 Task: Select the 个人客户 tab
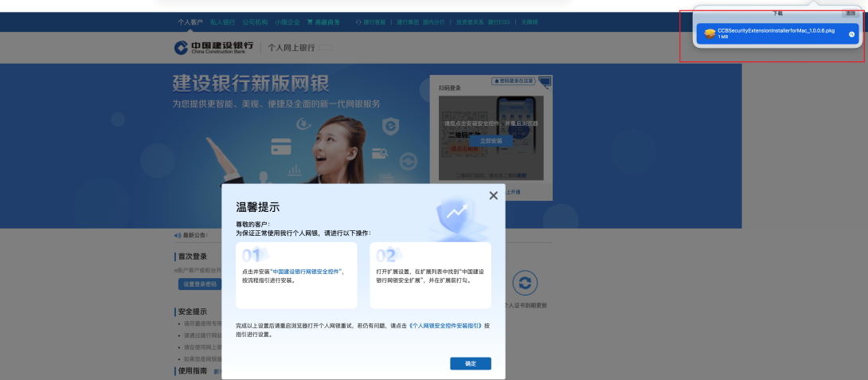point(191,22)
